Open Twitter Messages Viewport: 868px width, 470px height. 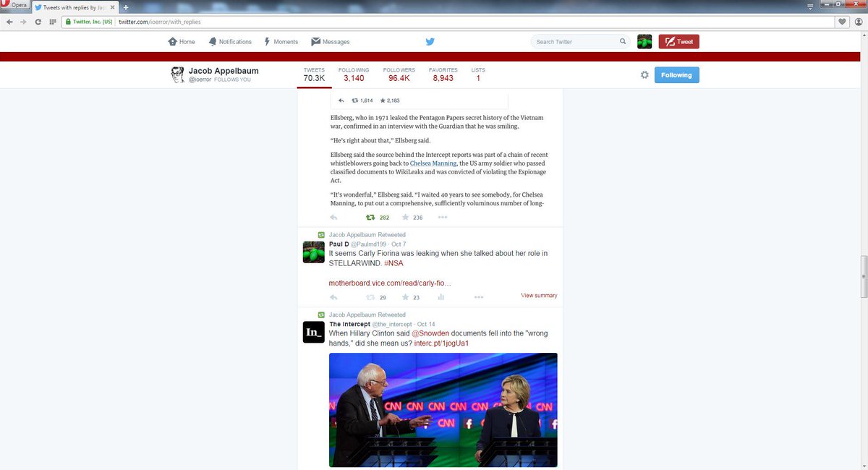pos(331,42)
